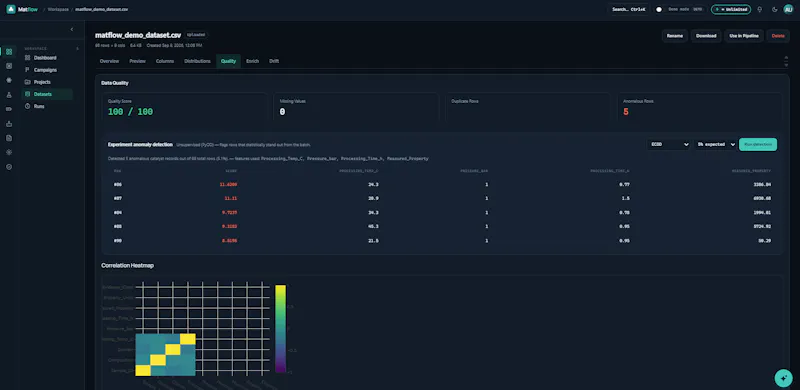Toggle dark mode moon icon

pos(775,9)
